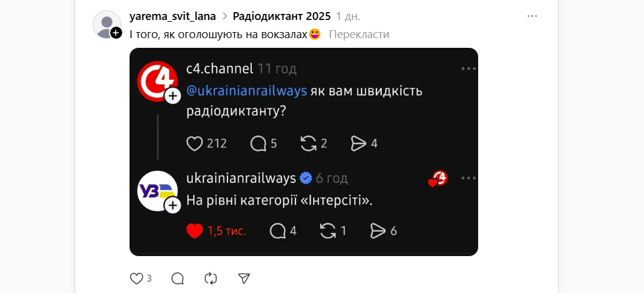This screenshot has width=644, height=293.
Task: Open three-dot menu of yarema_svit_lana post
Action: click(x=532, y=16)
